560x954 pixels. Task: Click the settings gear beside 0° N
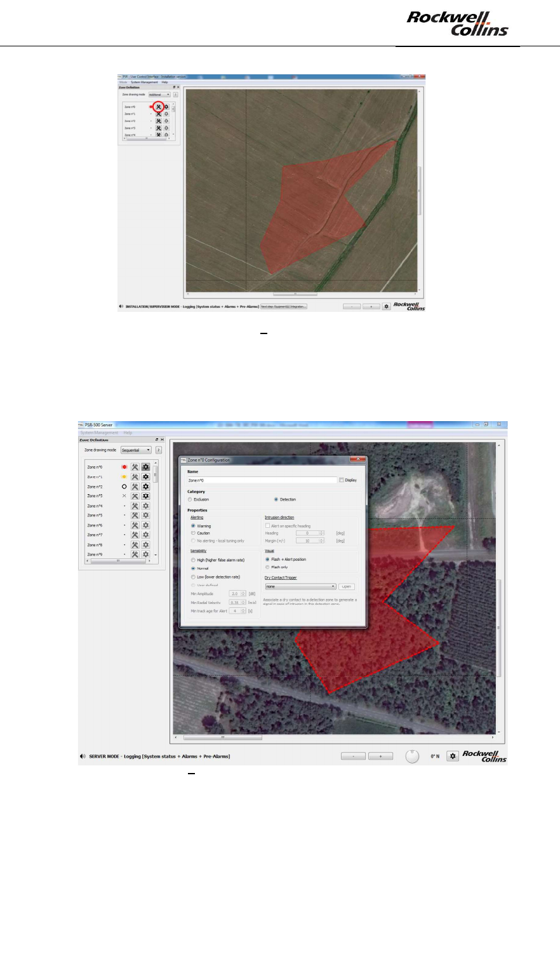coord(453,756)
